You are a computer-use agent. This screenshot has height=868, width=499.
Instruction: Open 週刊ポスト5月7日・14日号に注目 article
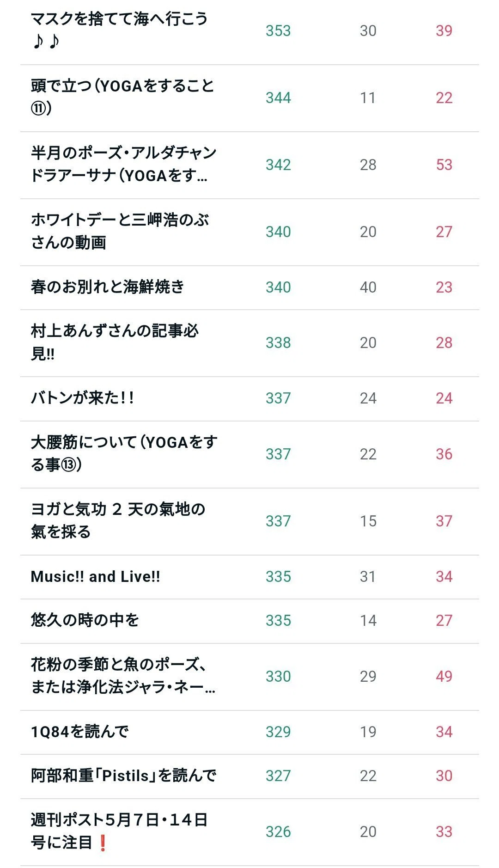119,831
